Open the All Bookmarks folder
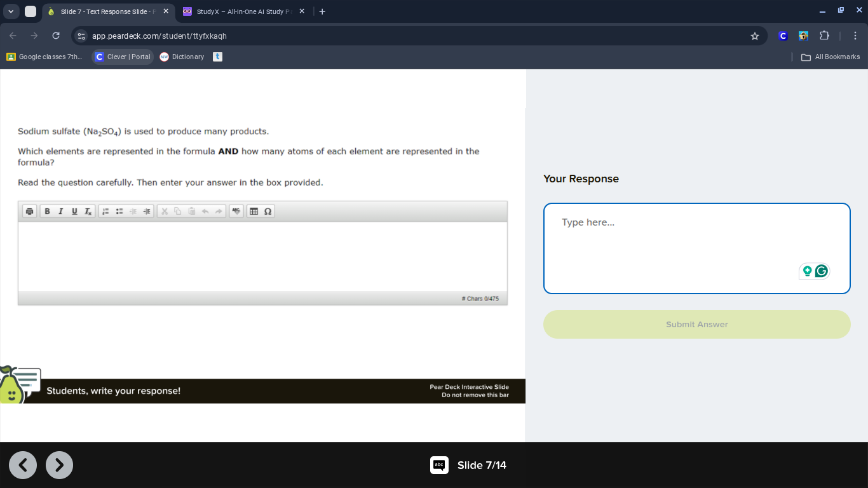This screenshot has width=868, height=488. [831, 57]
